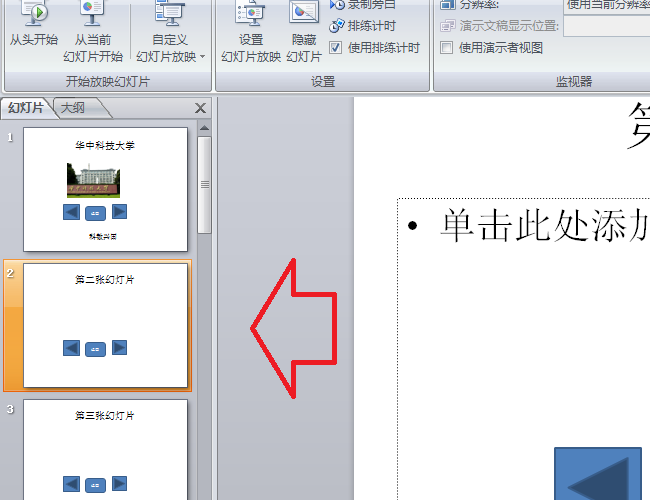Image resolution: width=650 pixels, height=500 pixels.
Task: Close the slides pane with X
Action: pos(200,108)
